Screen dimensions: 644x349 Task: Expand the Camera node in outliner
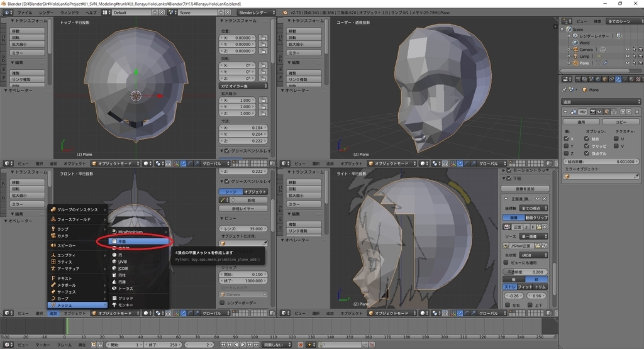coord(569,49)
